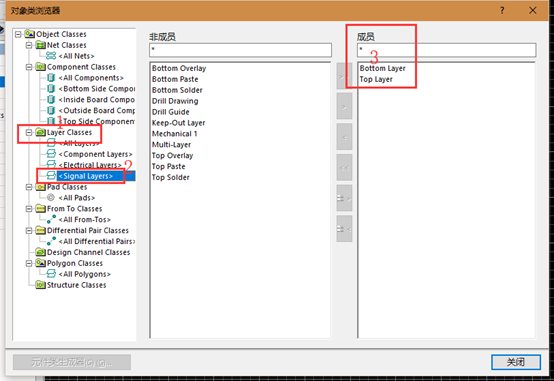The image size is (554, 381).
Task: Open the dialog help question mark
Action: 502,11
